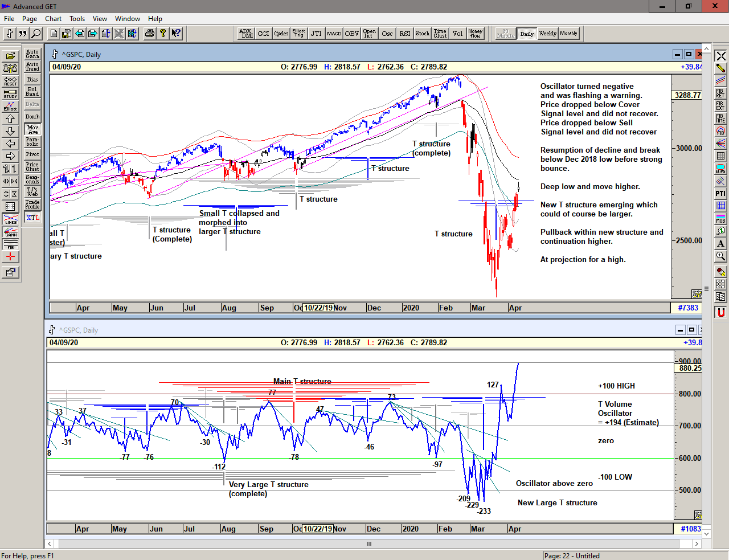Click the 10/22/19 date marker on upper chart
This screenshot has width=729, height=560.
tap(318, 308)
